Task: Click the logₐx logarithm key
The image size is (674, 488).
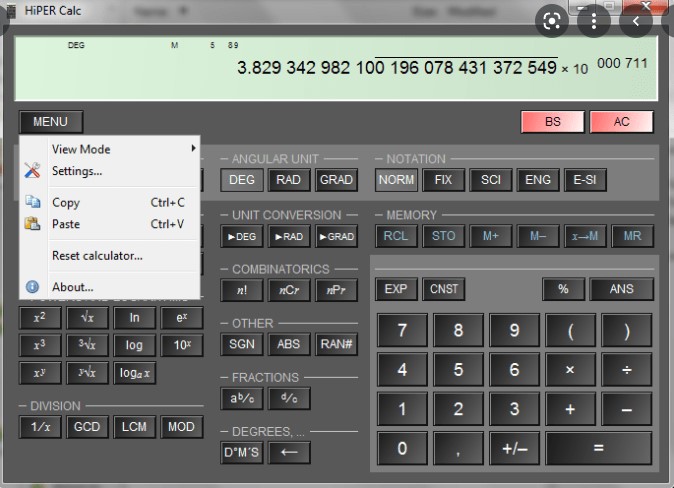Action: 135,373
